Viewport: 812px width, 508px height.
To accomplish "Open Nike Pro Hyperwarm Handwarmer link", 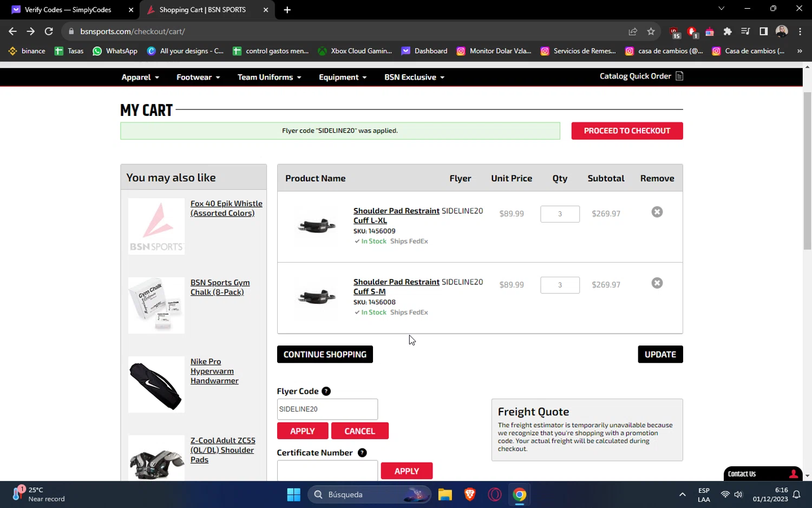I will pos(214,371).
